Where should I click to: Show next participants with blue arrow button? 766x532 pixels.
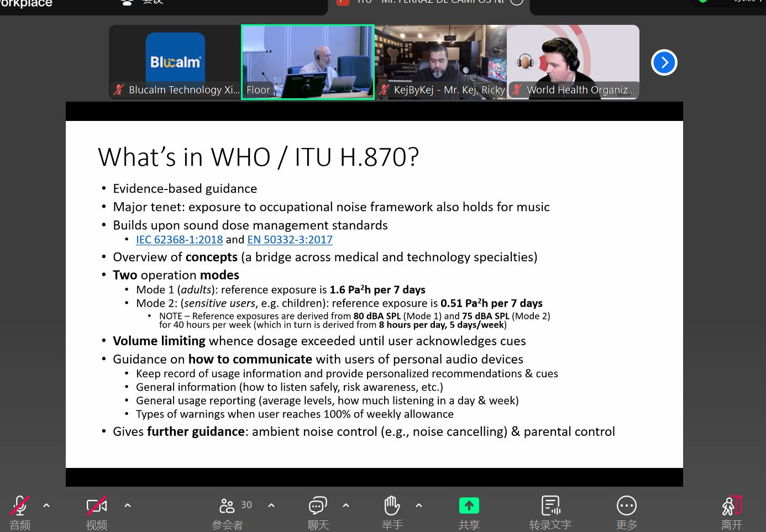(x=664, y=62)
